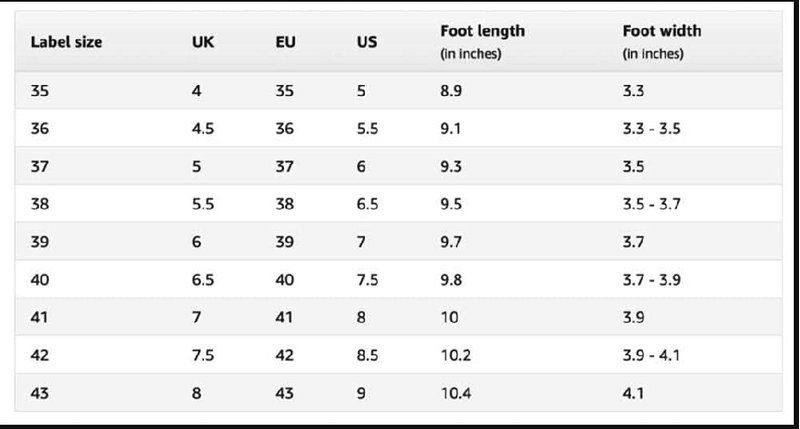Click foot width 3.5 - 3.7 cell
800x429 pixels.
tap(652, 204)
